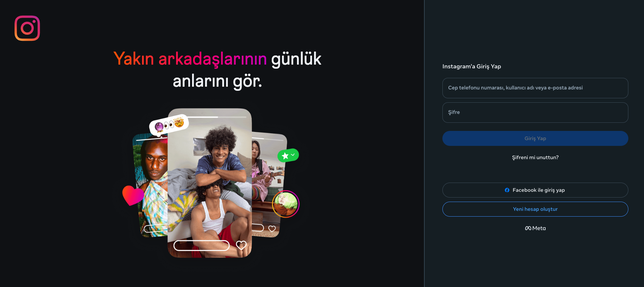Expand the chevron in green star badge

click(293, 155)
